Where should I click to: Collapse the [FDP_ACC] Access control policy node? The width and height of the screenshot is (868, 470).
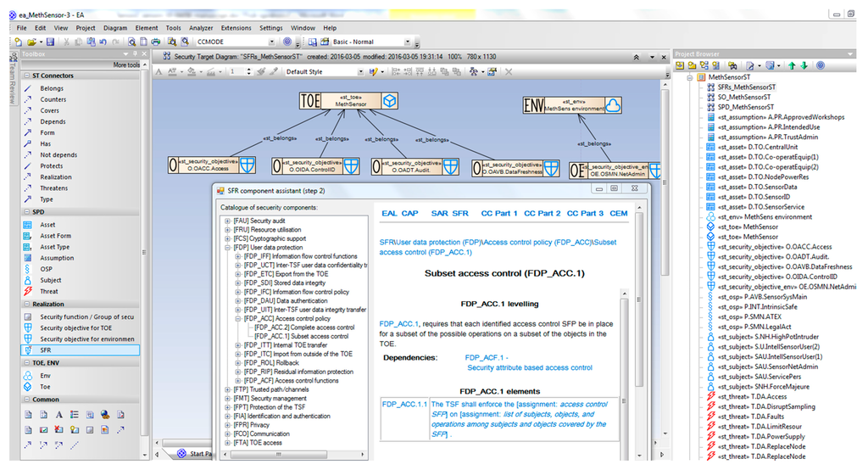pos(237,318)
